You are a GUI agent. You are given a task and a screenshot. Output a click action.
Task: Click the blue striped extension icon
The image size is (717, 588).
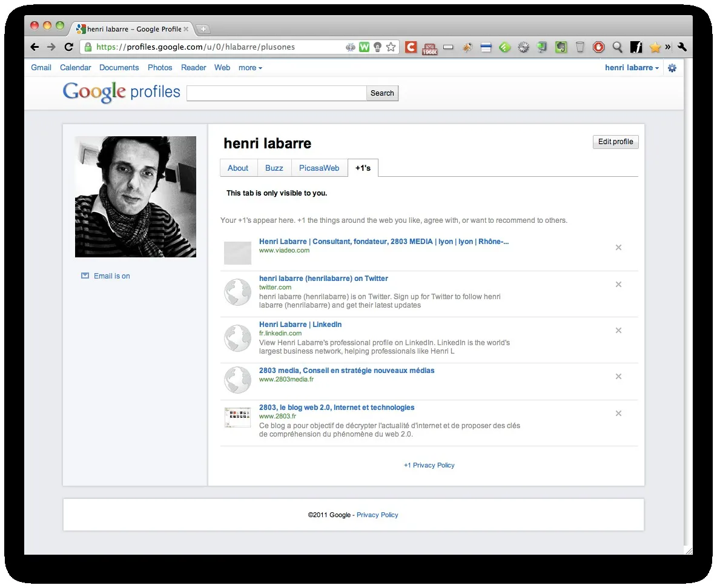click(486, 47)
